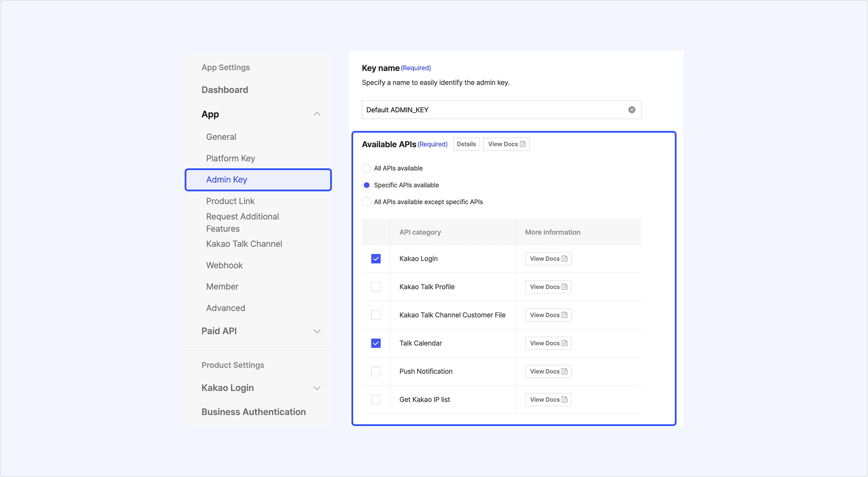Open Dashboard from the sidebar
The image size is (868, 477).
pyautogui.click(x=225, y=90)
